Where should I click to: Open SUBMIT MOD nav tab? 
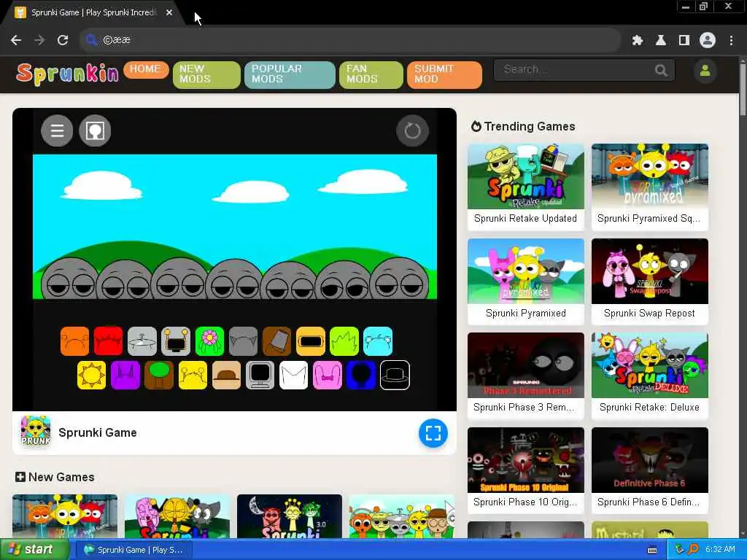tap(444, 75)
